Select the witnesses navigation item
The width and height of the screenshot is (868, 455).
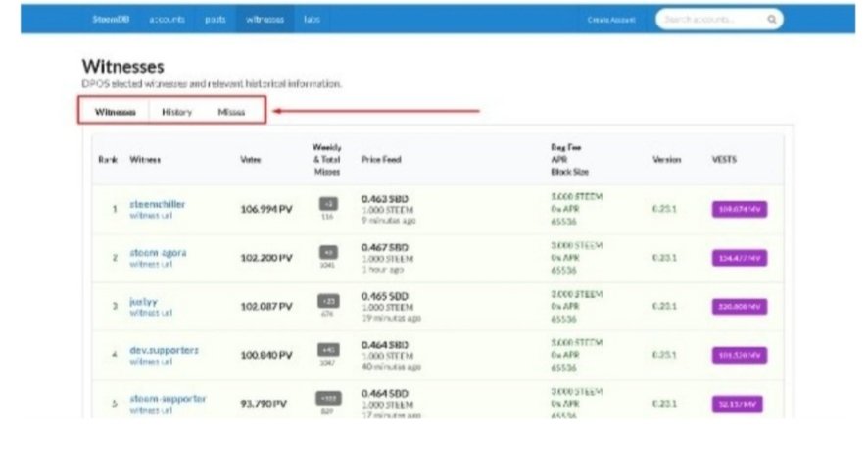tap(265, 20)
